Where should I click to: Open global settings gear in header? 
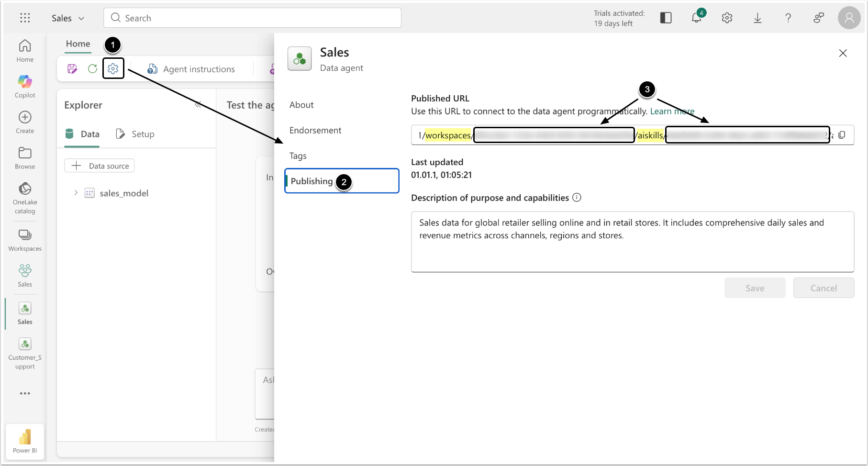pos(727,18)
